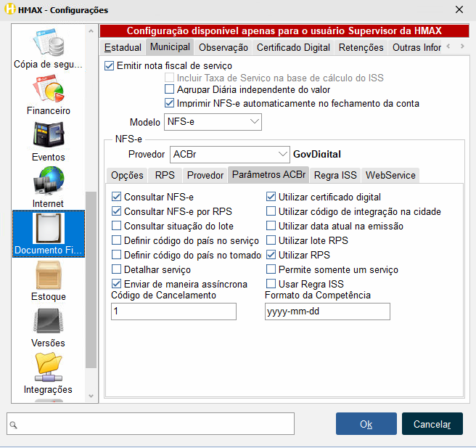The width and height of the screenshot is (476, 448).
Task: Open the Estoque box icon
Action: tap(49, 276)
